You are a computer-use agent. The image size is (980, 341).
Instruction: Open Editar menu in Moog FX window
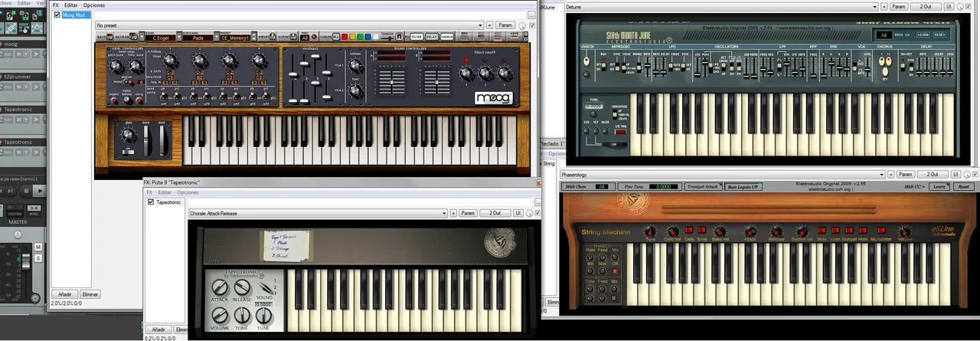point(70,5)
